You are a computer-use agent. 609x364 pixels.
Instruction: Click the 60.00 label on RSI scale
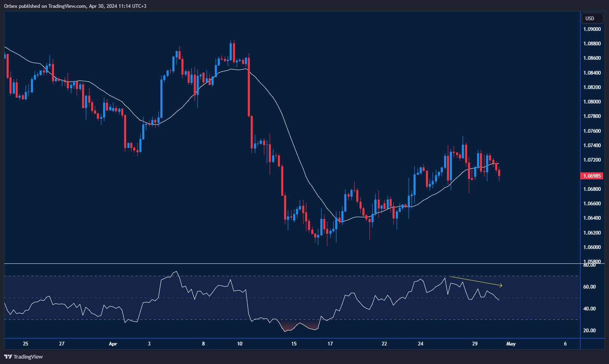589,287
